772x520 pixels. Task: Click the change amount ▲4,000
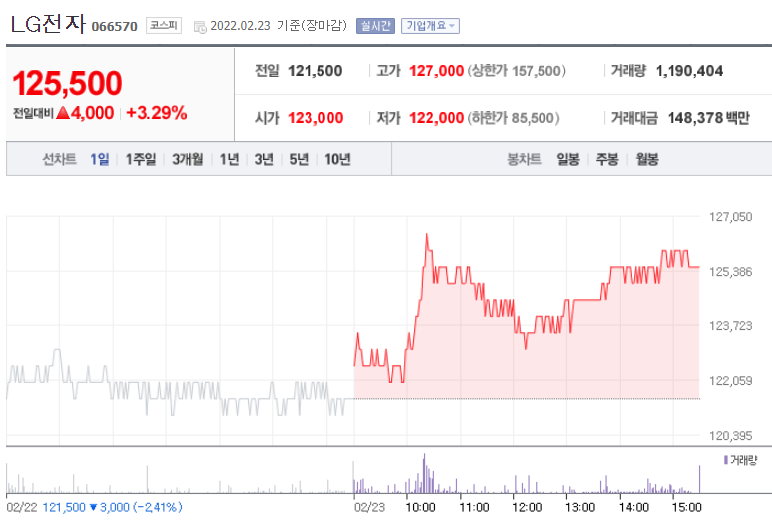click(x=85, y=113)
